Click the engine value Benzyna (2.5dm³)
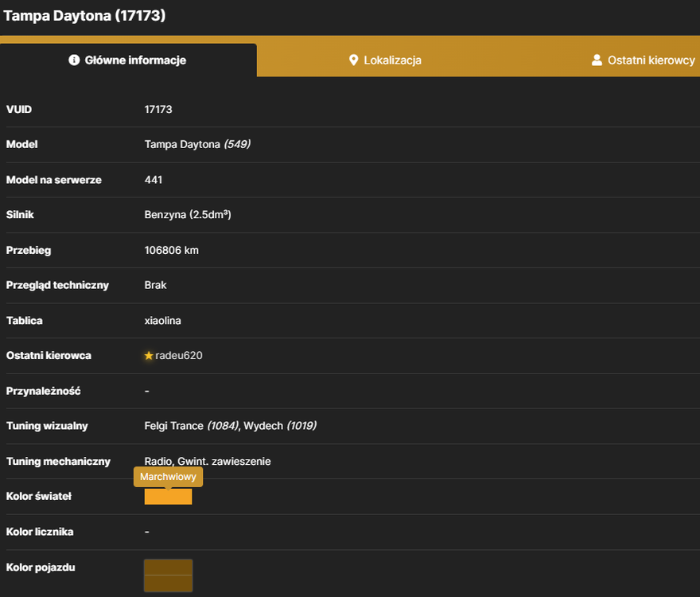The height and width of the screenshot is (597, 700). tap(188, 215)
